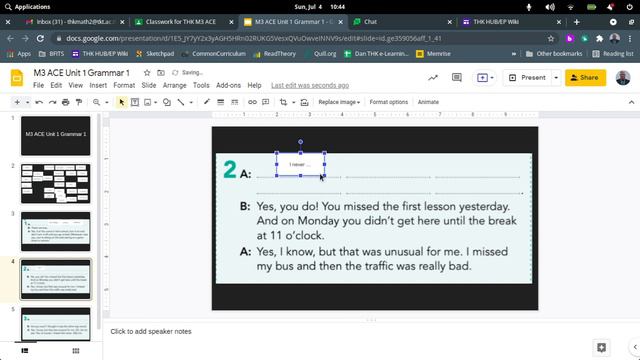Open the Add-ons menu
640x360 pixels.
[228, 85]
